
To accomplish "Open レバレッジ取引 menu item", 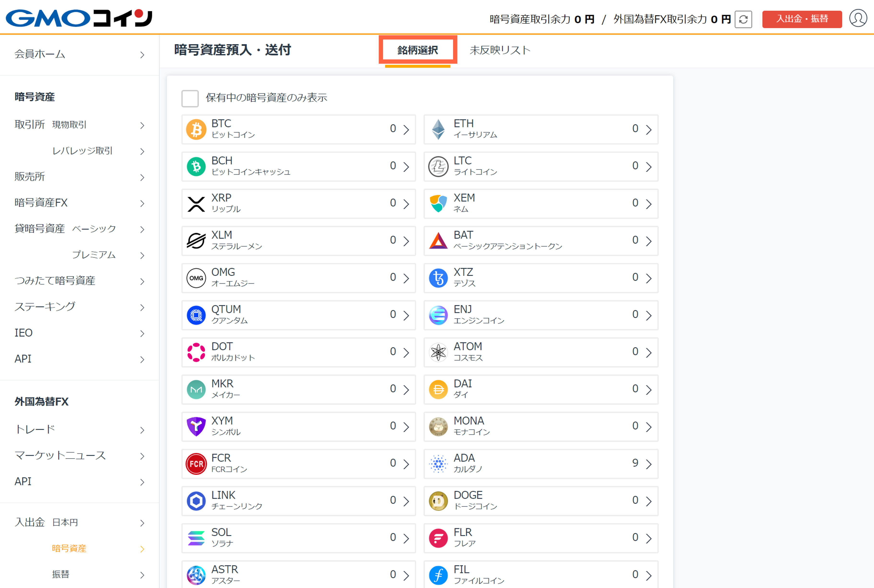I will (x=79, y=151).
